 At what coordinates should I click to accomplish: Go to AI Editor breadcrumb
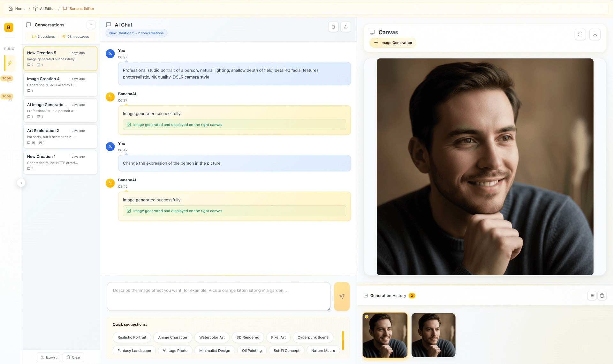point(44,9)
